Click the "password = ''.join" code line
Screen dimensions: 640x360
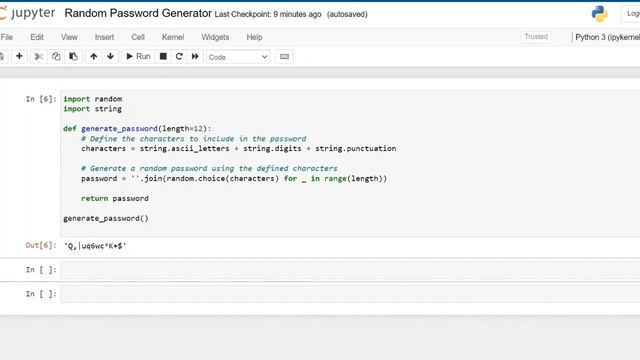pos(234,178)
